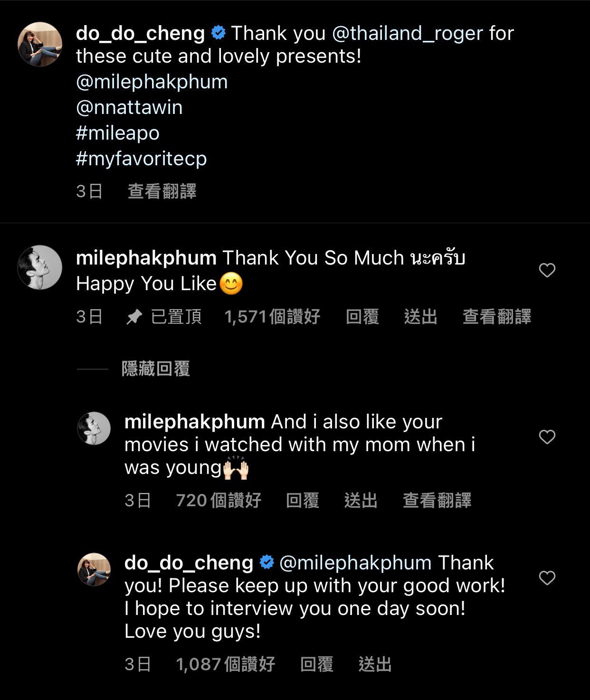Open the #myfavoritecp hashtag
The image size is (590, 700).
tap(141, 159)
